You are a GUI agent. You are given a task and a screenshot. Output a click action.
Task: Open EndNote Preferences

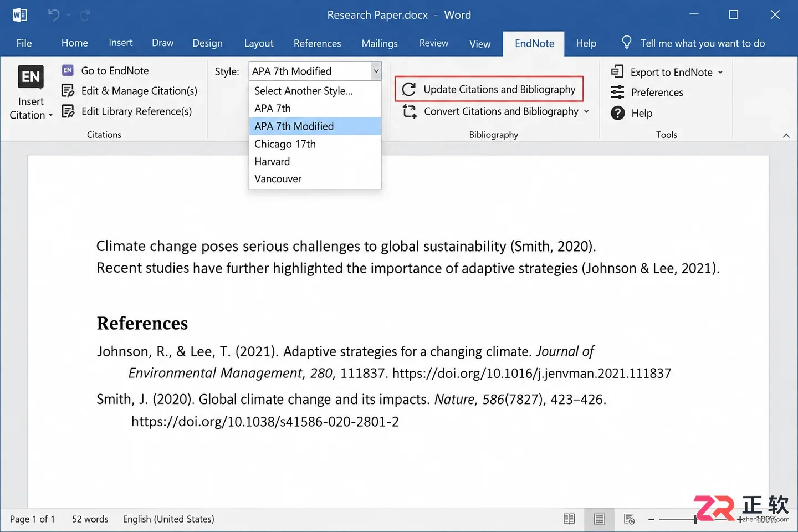pyautogui.click(x=647, y=93)
